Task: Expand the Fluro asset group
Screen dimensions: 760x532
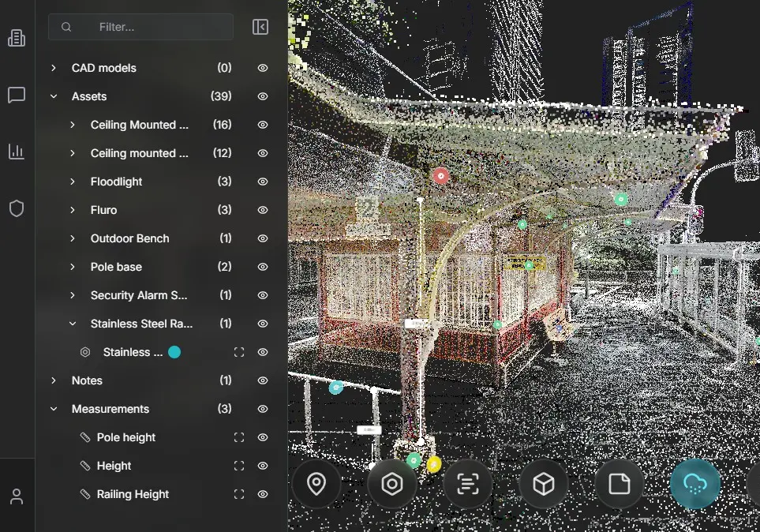Action: 73,210
